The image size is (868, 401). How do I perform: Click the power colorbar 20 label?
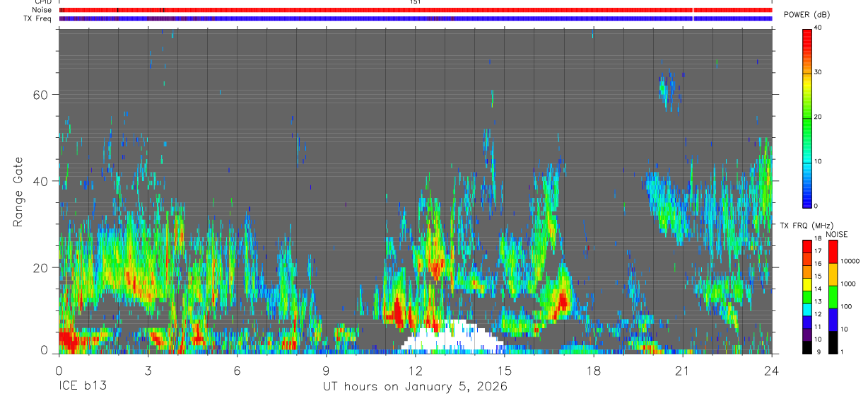(819, 117)
